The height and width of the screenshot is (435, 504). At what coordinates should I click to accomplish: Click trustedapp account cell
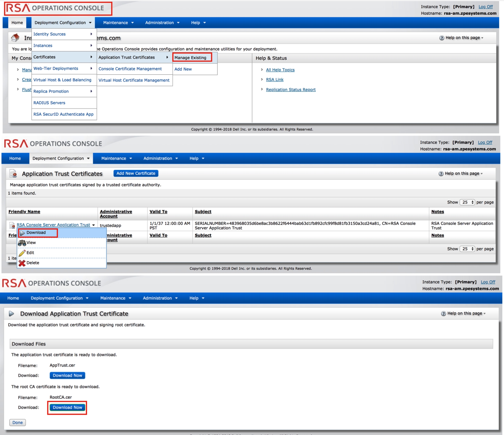coord(111,226)
